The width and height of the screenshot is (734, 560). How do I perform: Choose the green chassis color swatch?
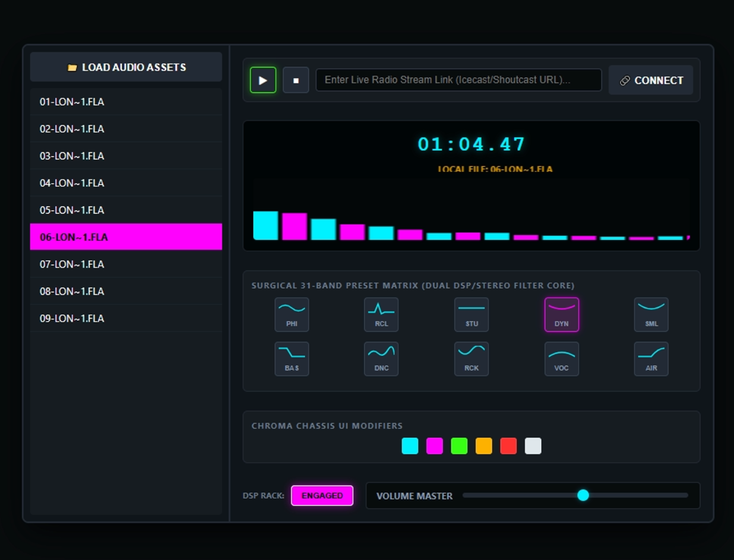point(459,446)
